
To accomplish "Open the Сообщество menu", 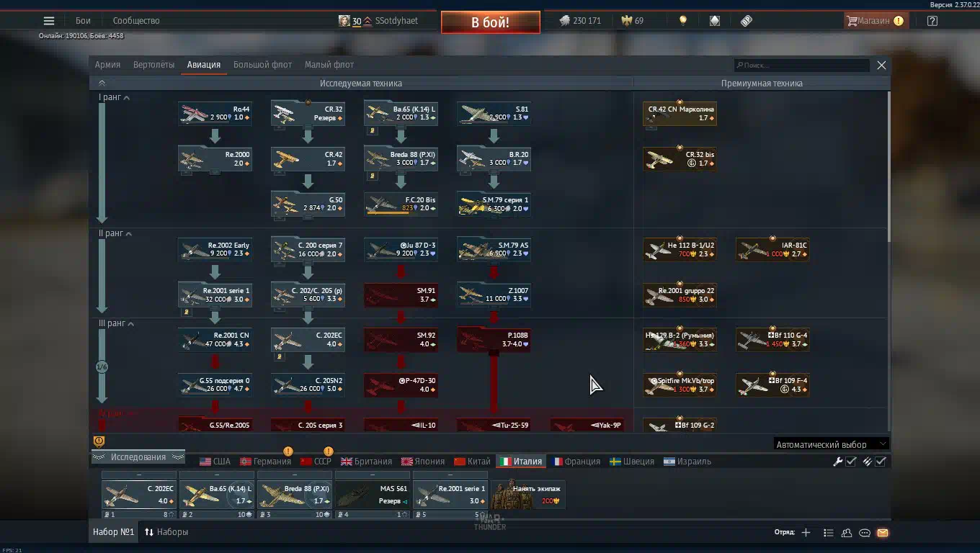I will coord(136,21).
